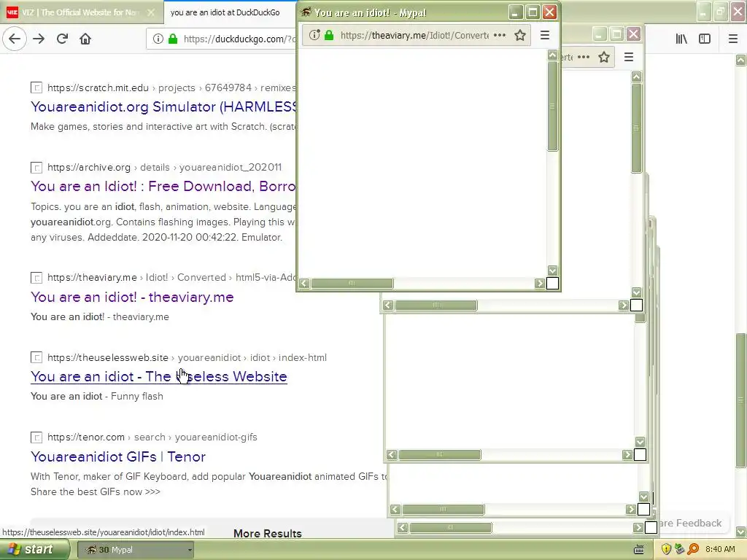The height and width of the screenshot is (560, 747).
Task: Open 'You are an idiot! - theaviary.me' link
Action: tap(132, 297)
